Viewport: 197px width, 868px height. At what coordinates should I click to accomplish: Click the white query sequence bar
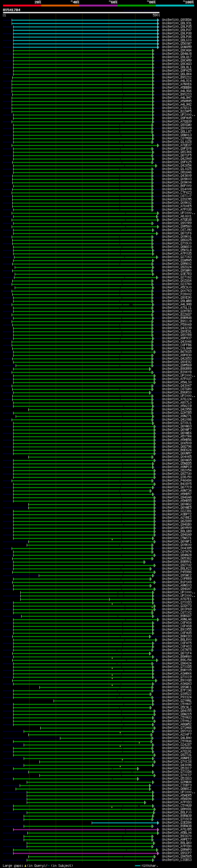81,13
